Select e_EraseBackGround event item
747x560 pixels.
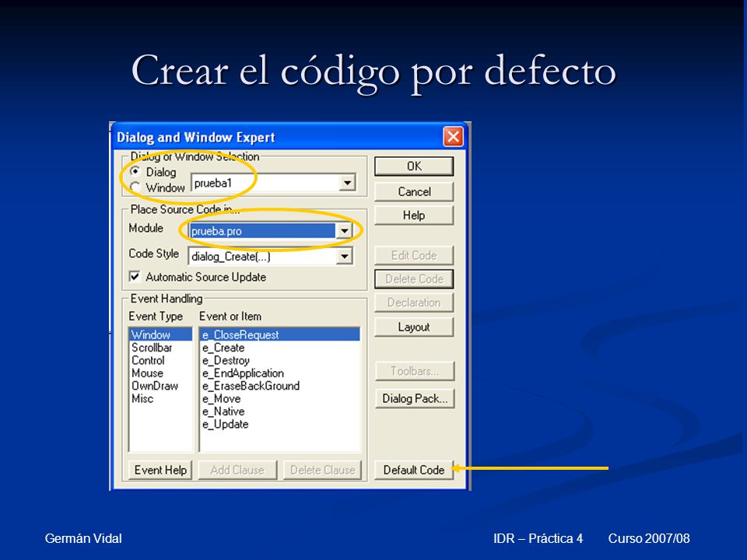(280, 386)
